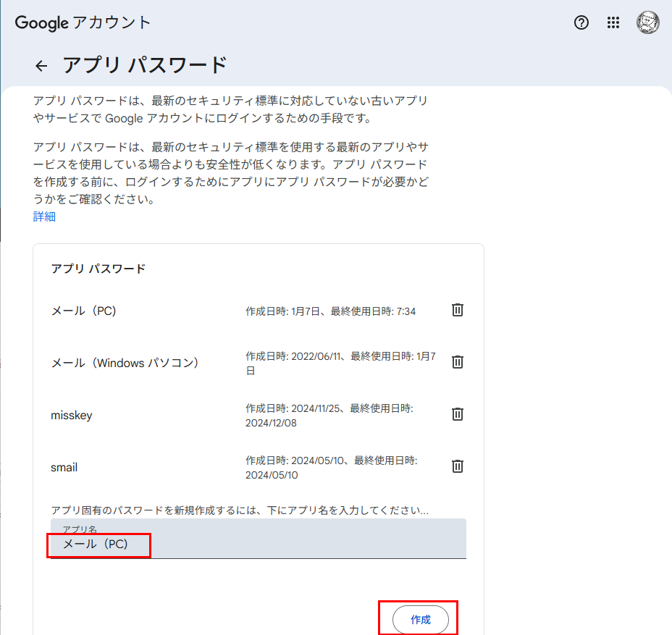Delete the メール（Windows パソコン） app password
Image resolution: width=672 pixels, height=635 pixels.
pyautogui.click(x=458, y=362)
